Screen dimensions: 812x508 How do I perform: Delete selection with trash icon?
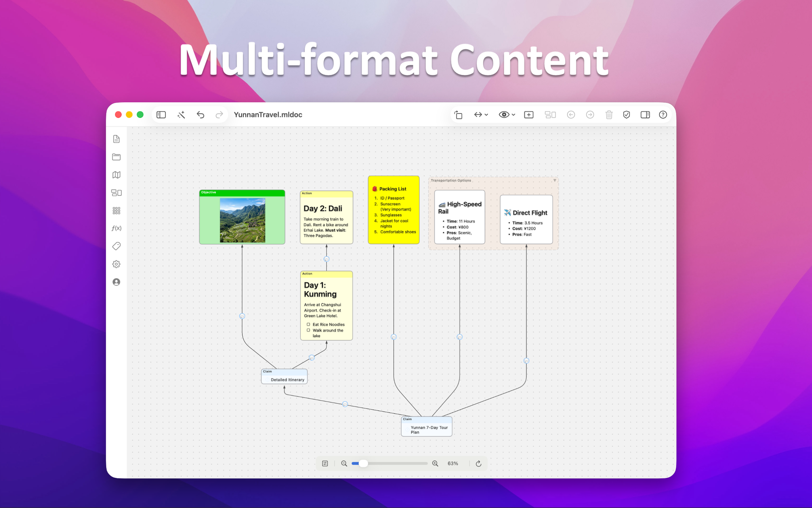[609, 115]
